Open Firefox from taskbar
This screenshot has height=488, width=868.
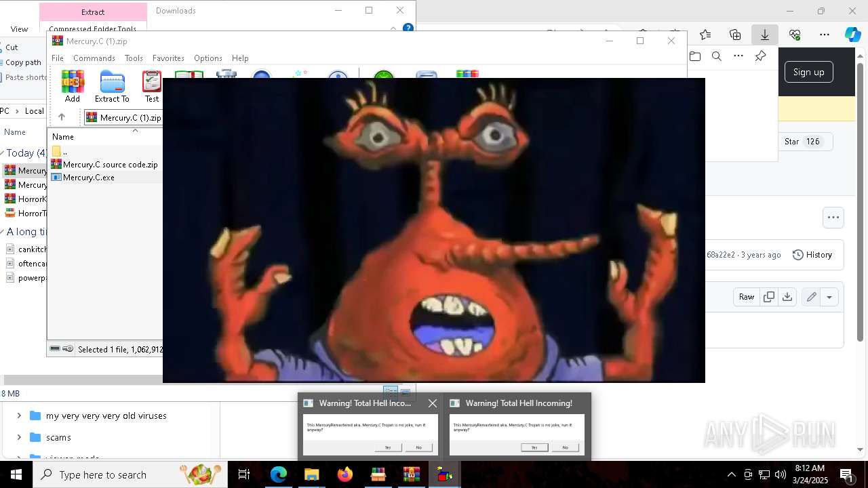point(345,474)
